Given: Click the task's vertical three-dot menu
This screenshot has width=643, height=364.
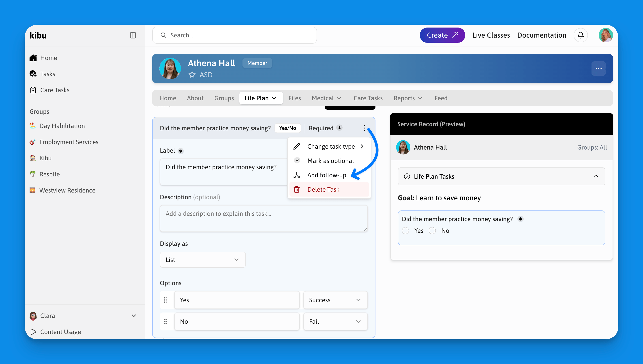Looking at the screenshot, I should coord(364,128).
